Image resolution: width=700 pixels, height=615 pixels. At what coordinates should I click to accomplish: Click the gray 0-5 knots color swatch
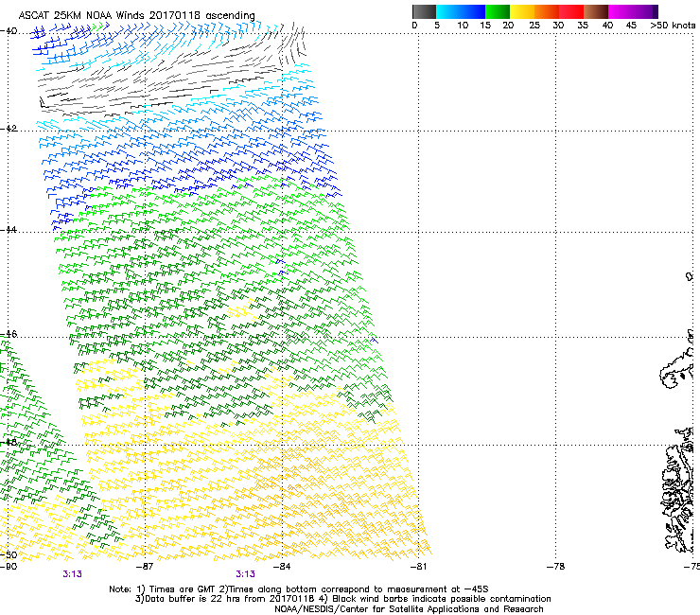(x=424, y=11)
